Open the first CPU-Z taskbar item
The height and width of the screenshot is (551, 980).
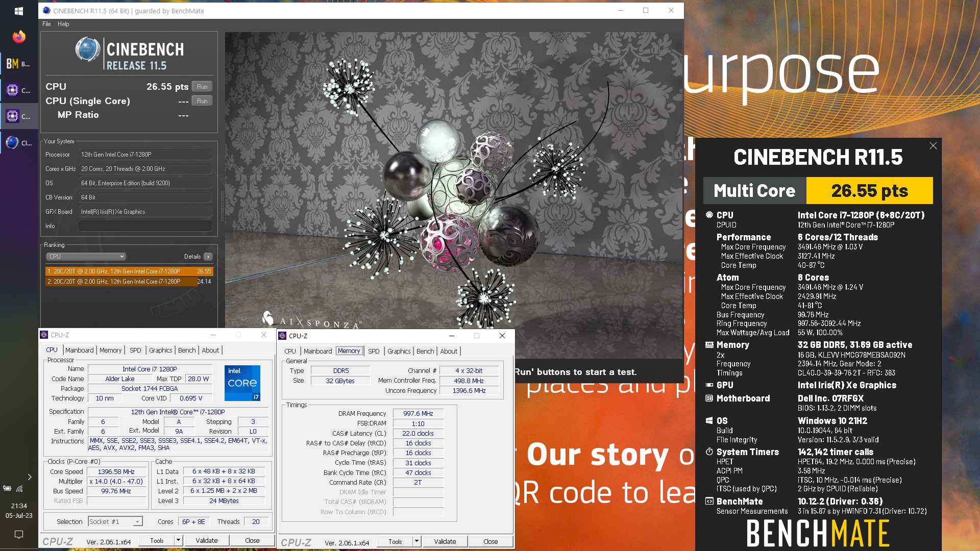point(19,90)
